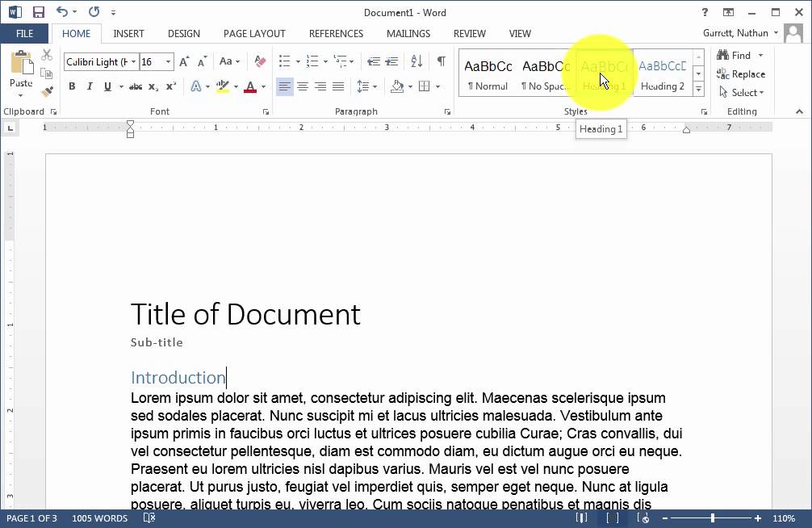Switch to the REFERENCES tab
Image resolution: width=812 pixels, height=528 pixels.
[x=336, y=34]
